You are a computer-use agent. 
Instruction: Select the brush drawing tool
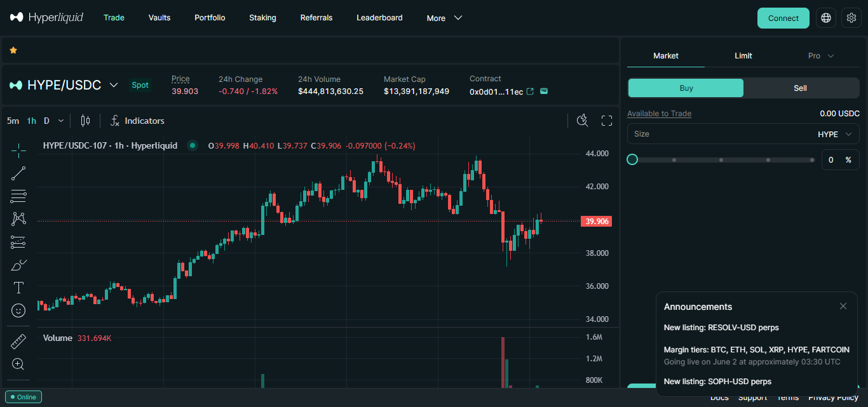tap(18, 265)
